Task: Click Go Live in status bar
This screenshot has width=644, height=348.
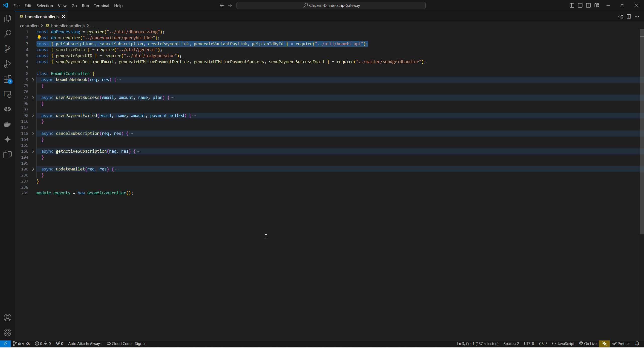Action: (x=588, y=343)
